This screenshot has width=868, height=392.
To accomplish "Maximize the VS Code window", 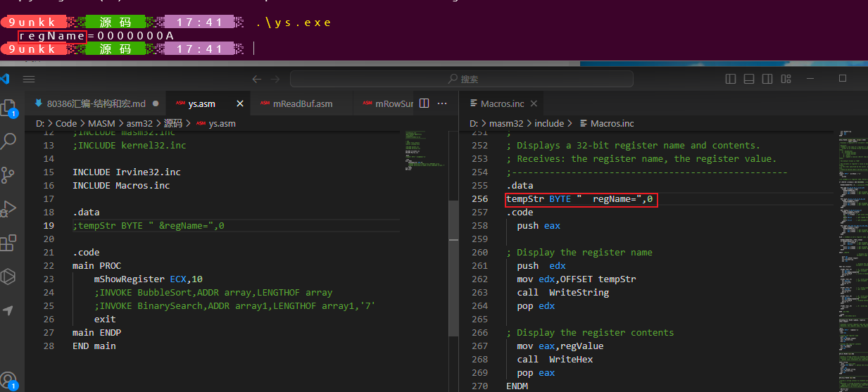I will tap(843, 79).
